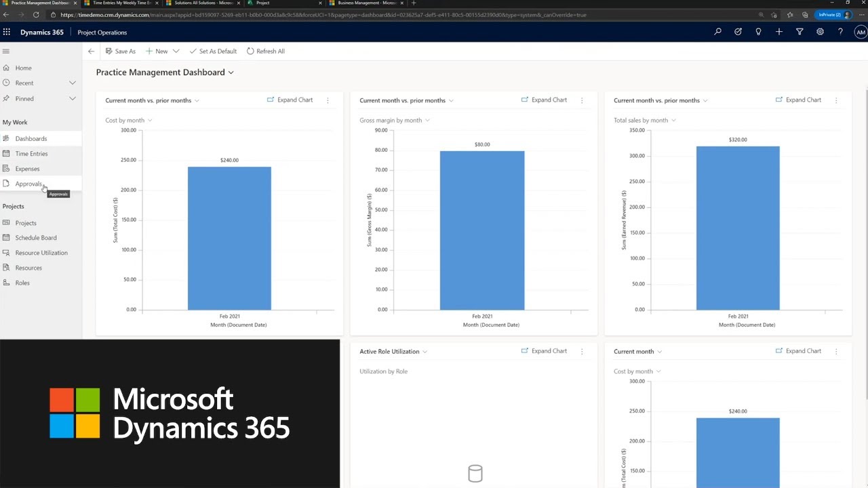
Task: Click the browser address bar URL
Action: [x=323, y=14]
